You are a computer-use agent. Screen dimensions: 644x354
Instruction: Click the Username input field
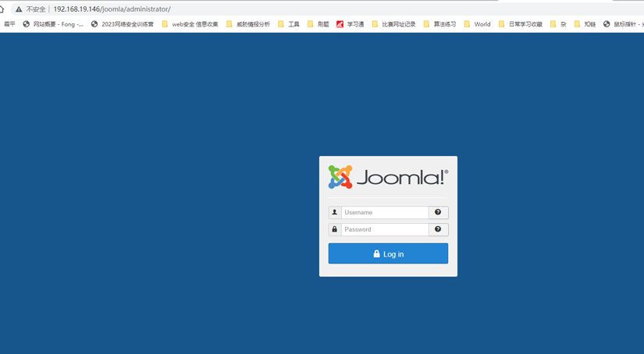tap(385, 213)
